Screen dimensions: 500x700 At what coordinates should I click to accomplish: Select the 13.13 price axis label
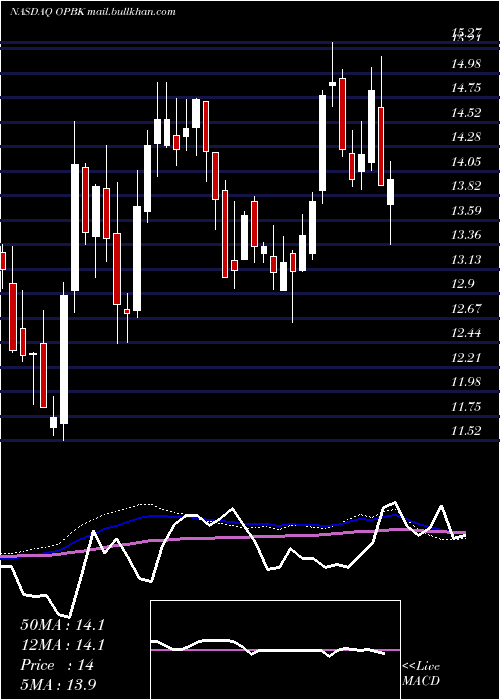[466, 260]
